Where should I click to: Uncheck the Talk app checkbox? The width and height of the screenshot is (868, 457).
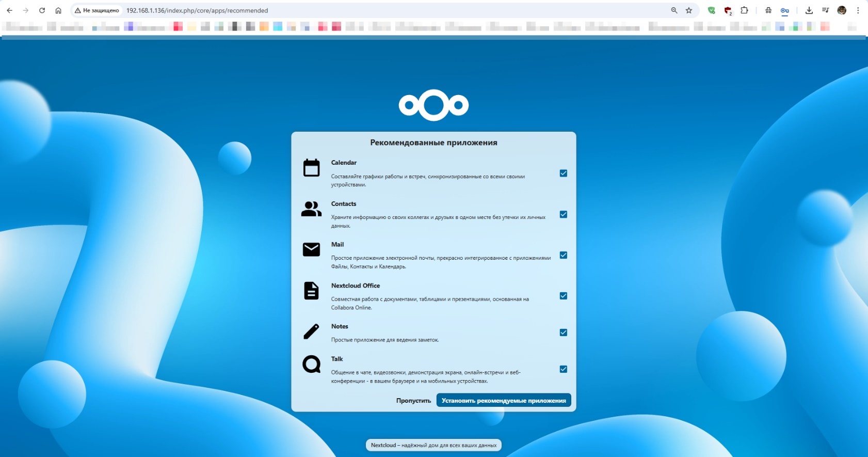coord(564,369)
